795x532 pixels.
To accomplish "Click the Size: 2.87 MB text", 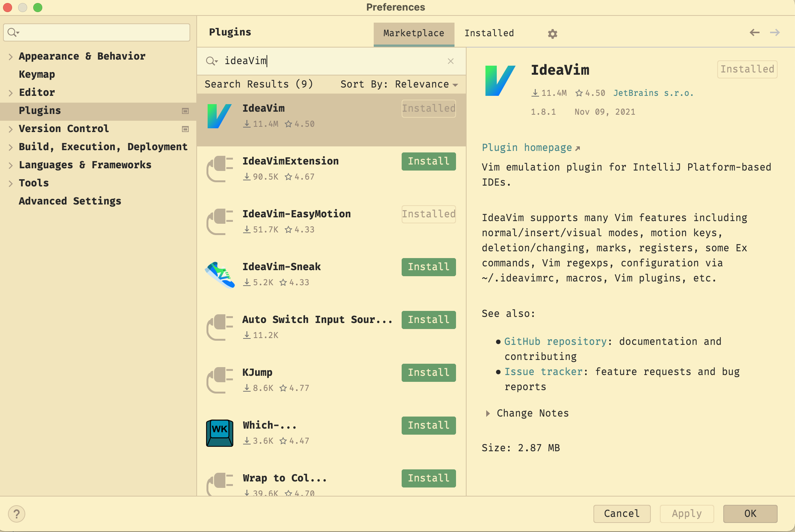I will 521,448.
